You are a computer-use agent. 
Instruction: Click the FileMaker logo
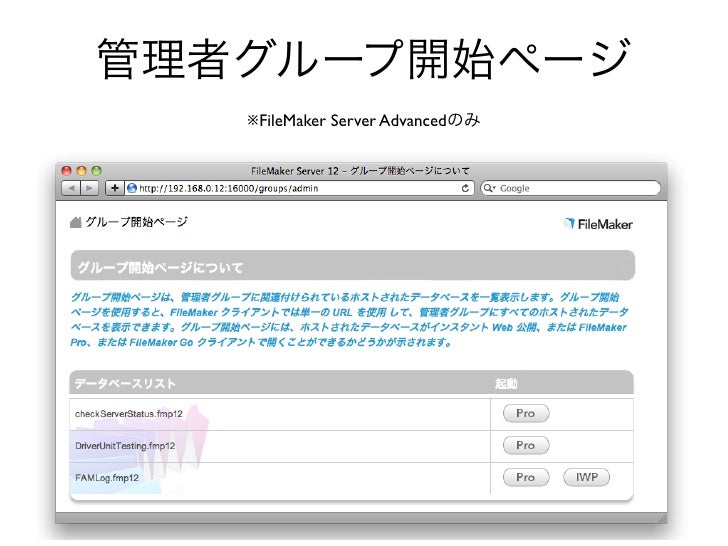[598, 224]
